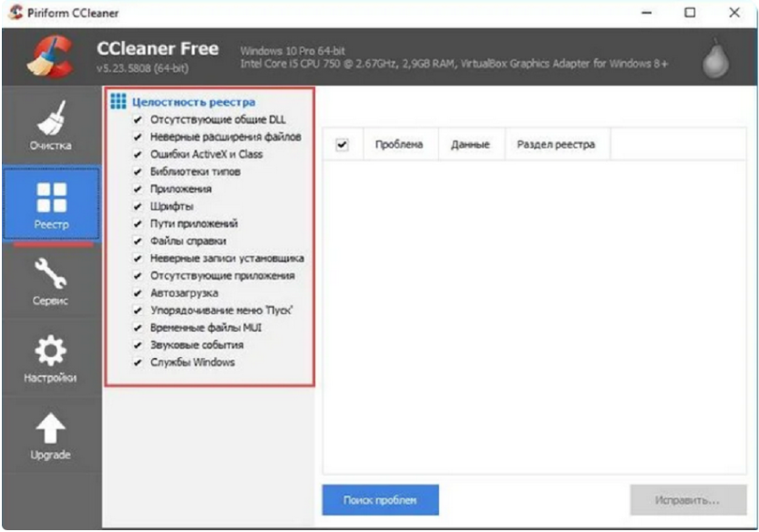Viewport: 759px width, 532px height.
Task: Uncheck Отсутствующие приложения
Action: (138, 276)
